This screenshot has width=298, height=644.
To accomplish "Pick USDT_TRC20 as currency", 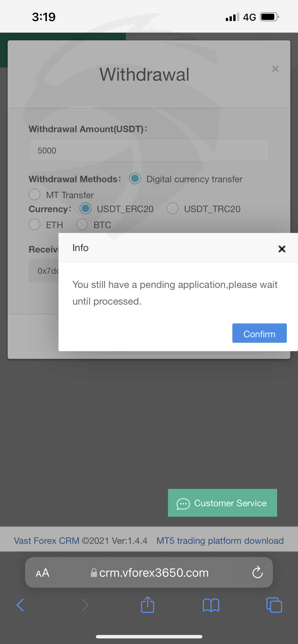I will [173, 208].
